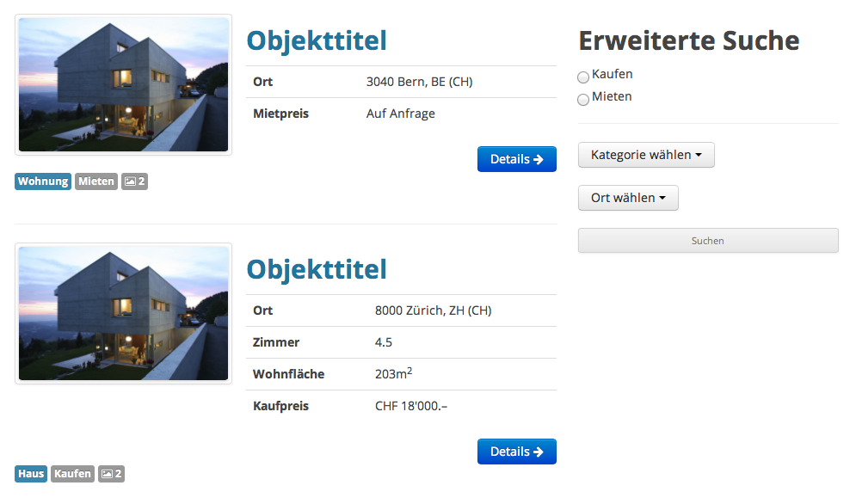Open first Objekttitel heading link
Viewport: 856px width, 504px height.
pyautogui.click(x=317, y=41)
